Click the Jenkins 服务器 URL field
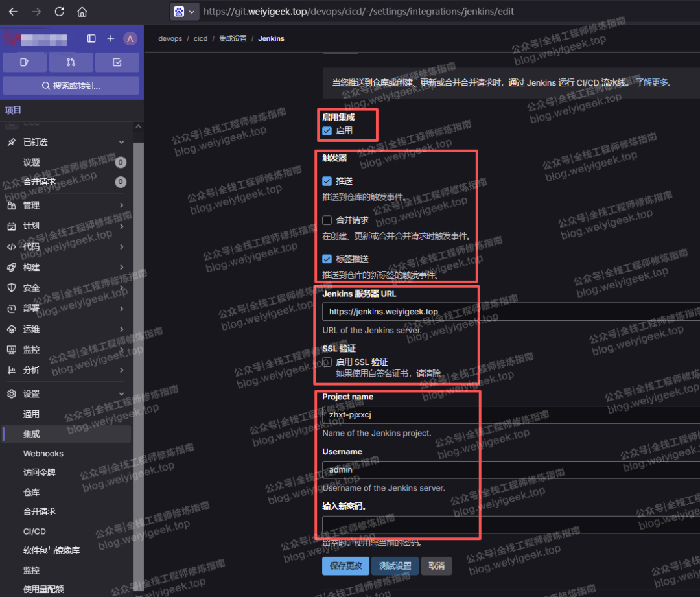The height and width of the screenshot is (597, 700). pos(511,312)
